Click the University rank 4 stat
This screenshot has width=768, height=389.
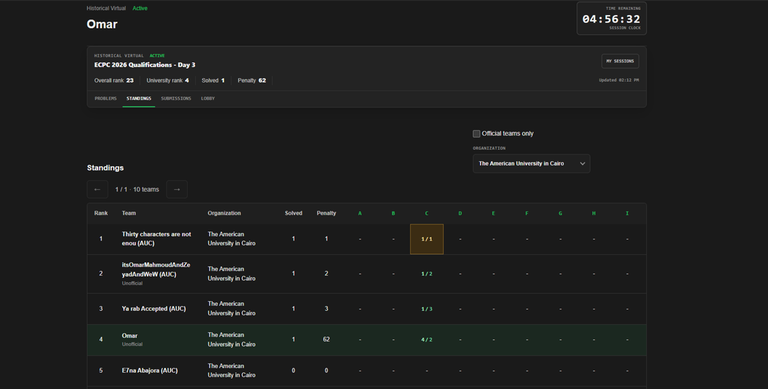tap(168, 80)
